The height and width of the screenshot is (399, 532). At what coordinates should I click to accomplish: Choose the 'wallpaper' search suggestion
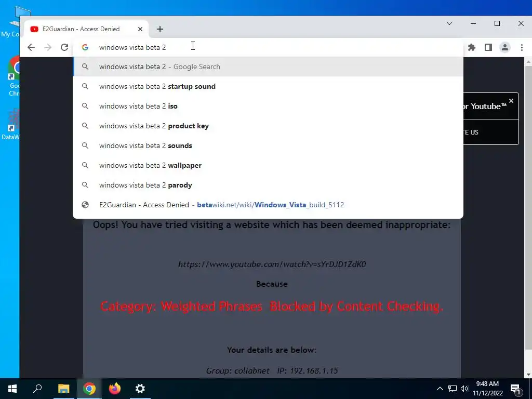pyautogui.click(x=268, y=165)
